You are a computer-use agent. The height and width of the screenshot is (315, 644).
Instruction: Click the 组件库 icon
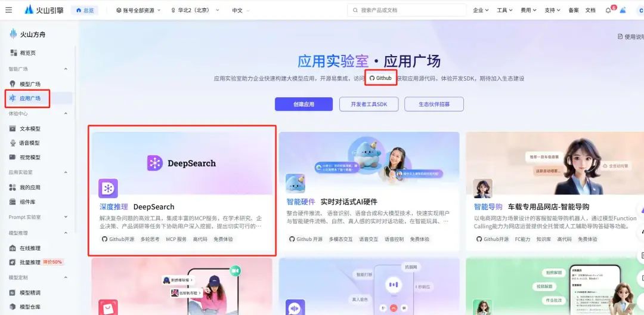coord(13,202)
